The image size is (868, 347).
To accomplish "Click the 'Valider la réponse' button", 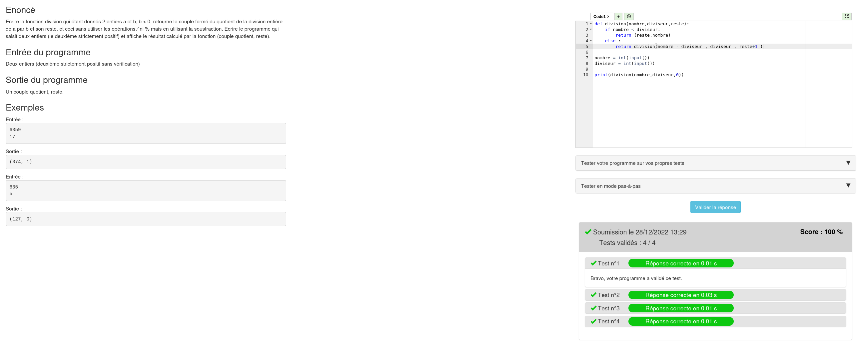I will tap(715, 207).
